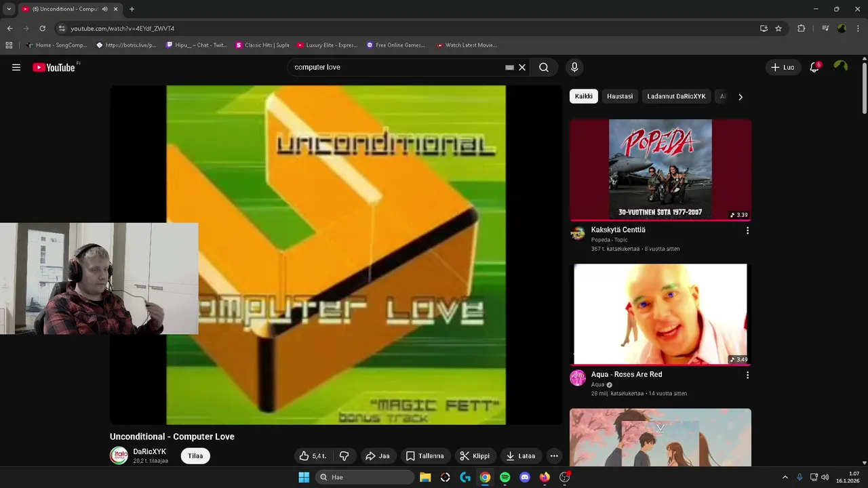Open Free Online Games bookmark

(396, 45)
